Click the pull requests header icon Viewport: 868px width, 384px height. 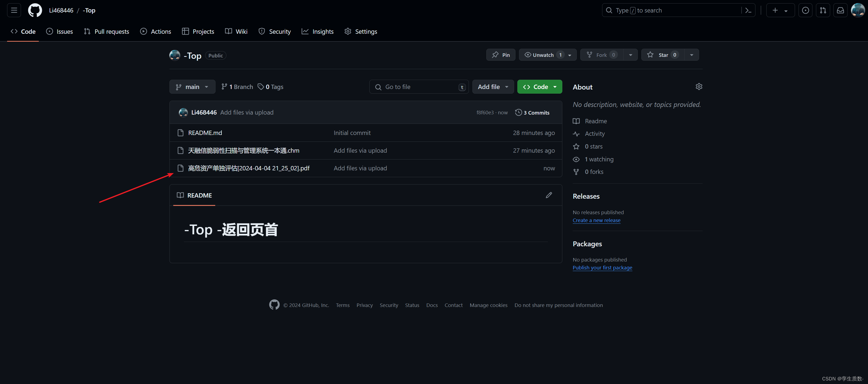[x=823, y=10]
